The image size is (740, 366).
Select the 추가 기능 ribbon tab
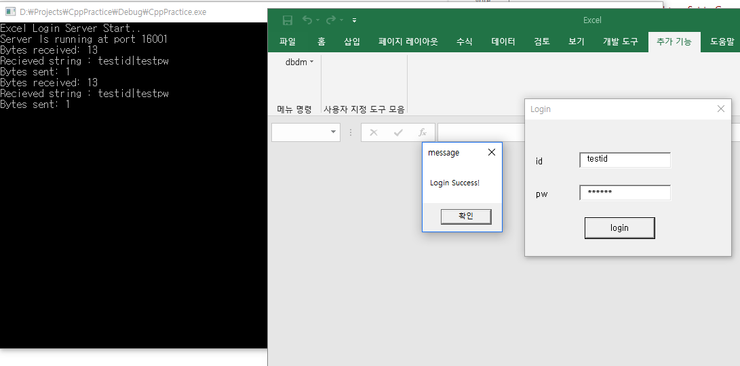674,42
